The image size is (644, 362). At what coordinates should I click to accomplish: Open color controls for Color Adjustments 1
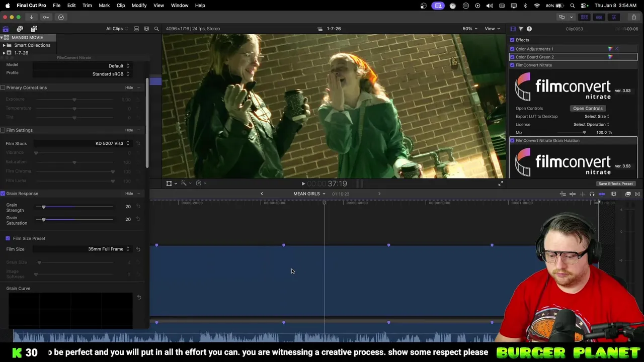tap(610, 49)
